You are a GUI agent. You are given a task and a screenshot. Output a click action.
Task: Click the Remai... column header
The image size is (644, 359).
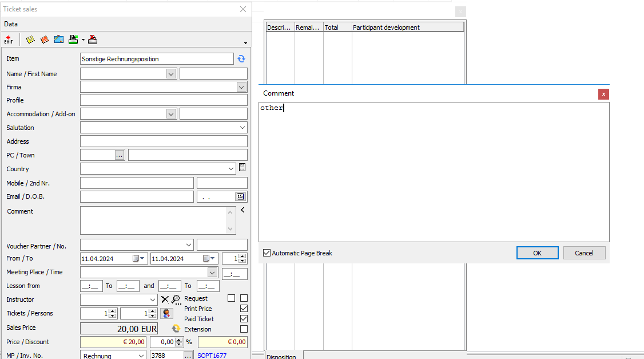point(309,27)
